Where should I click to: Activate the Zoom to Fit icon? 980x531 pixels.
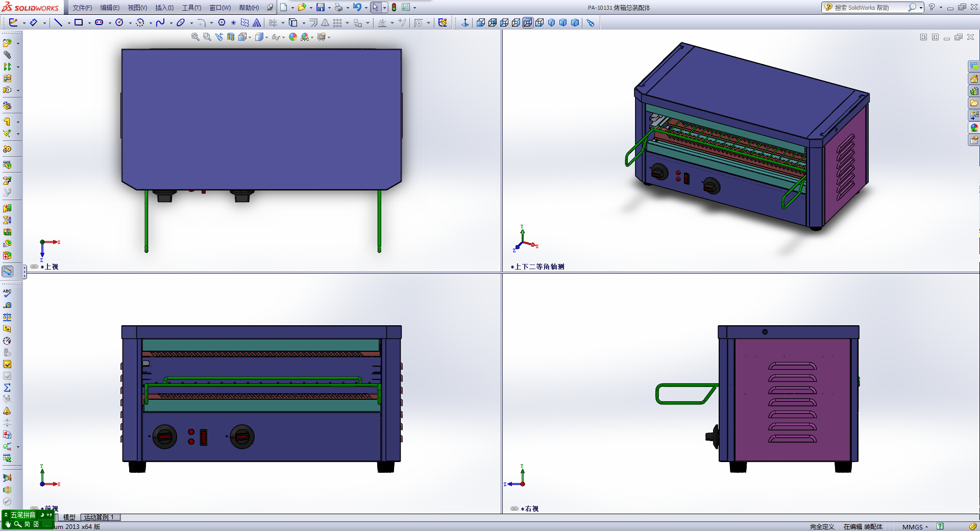(195, 37)
